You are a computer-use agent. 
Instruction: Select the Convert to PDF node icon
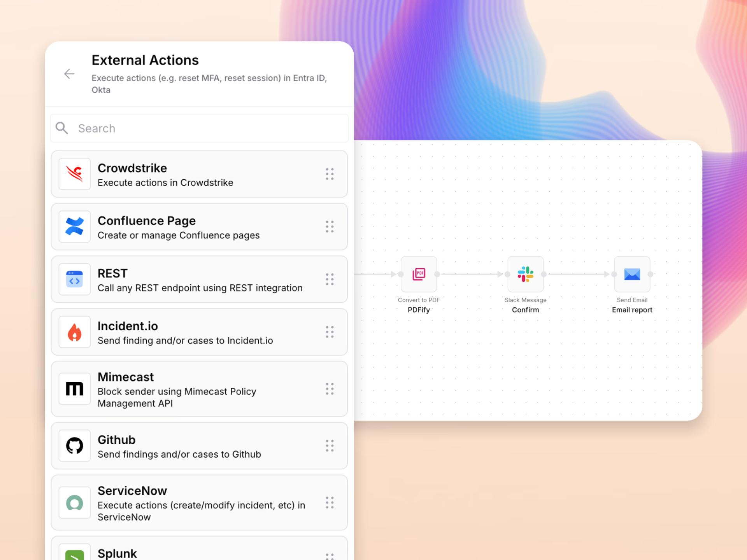[419, 274]
